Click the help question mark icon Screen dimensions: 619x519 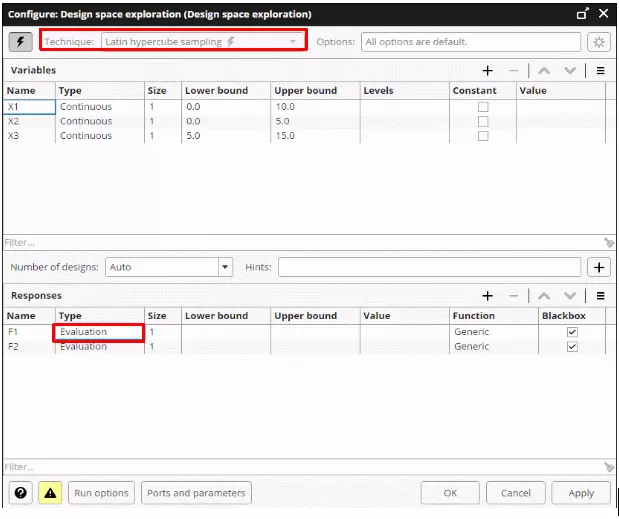pyautogui.click(x=21, y=493)
